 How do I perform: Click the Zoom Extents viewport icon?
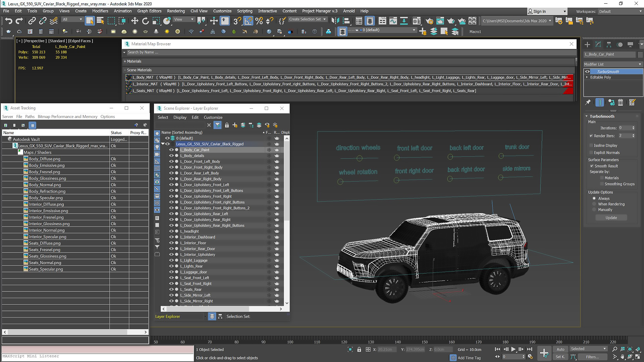click(x=630, y=349)
